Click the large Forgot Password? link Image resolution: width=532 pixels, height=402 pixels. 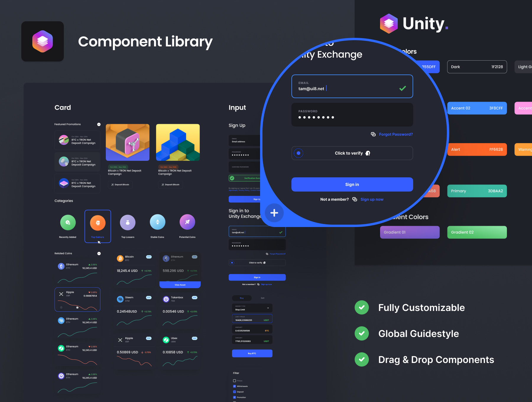[x=396, y=134]
